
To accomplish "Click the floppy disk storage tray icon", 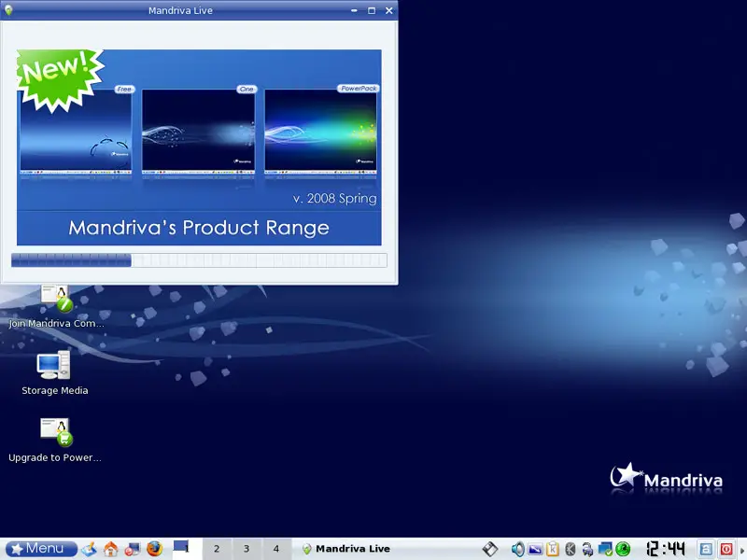I will pos(489,549).
